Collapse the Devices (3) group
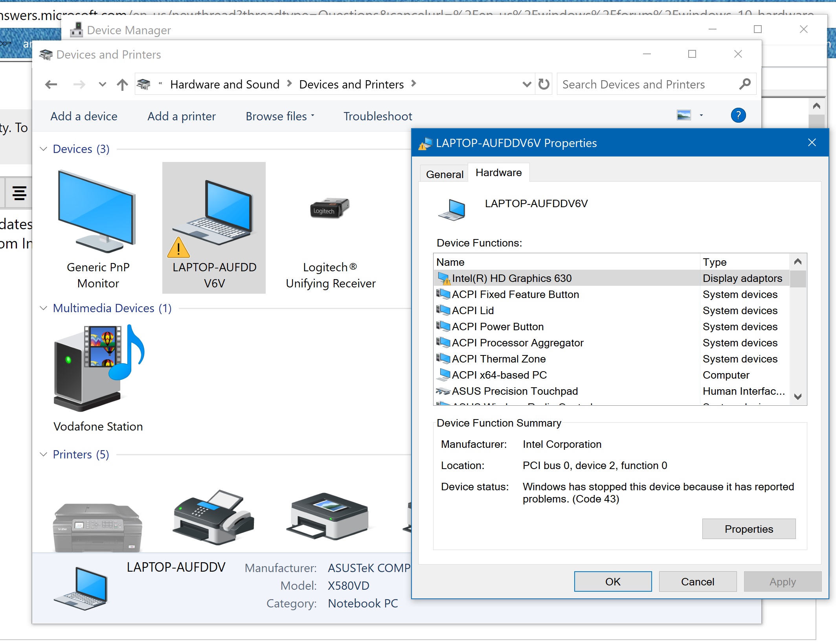Image resolution: width=836 pixels, height=644 pixels. coord(43,149)
